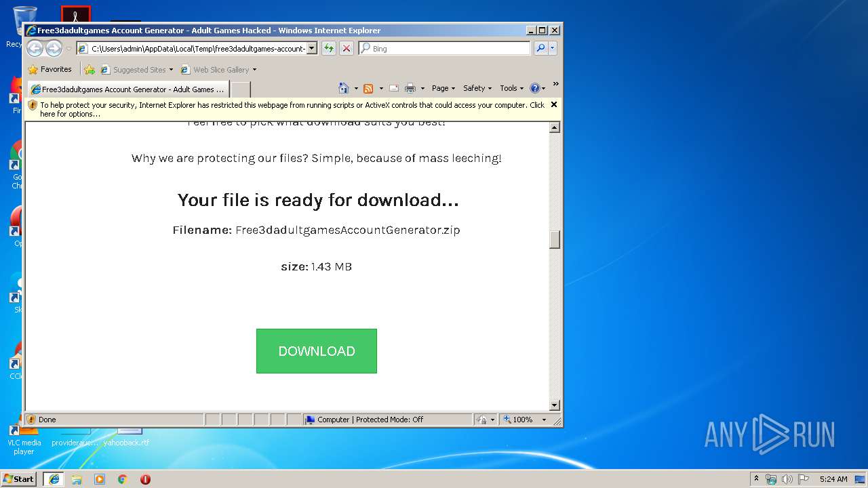The image size is (868, 488).
Task: Click the volume speaker tray icon
Action: point(787,479)
